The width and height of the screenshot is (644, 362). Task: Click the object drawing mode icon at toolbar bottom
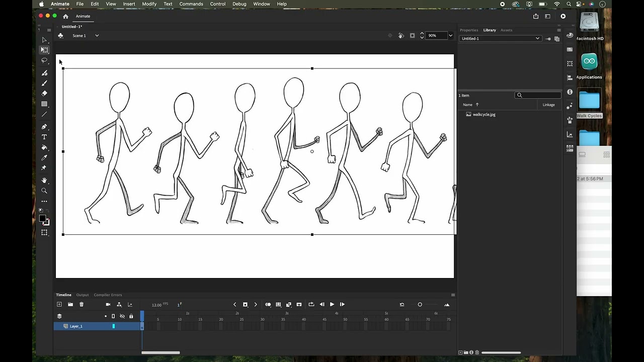coord(44,233)
